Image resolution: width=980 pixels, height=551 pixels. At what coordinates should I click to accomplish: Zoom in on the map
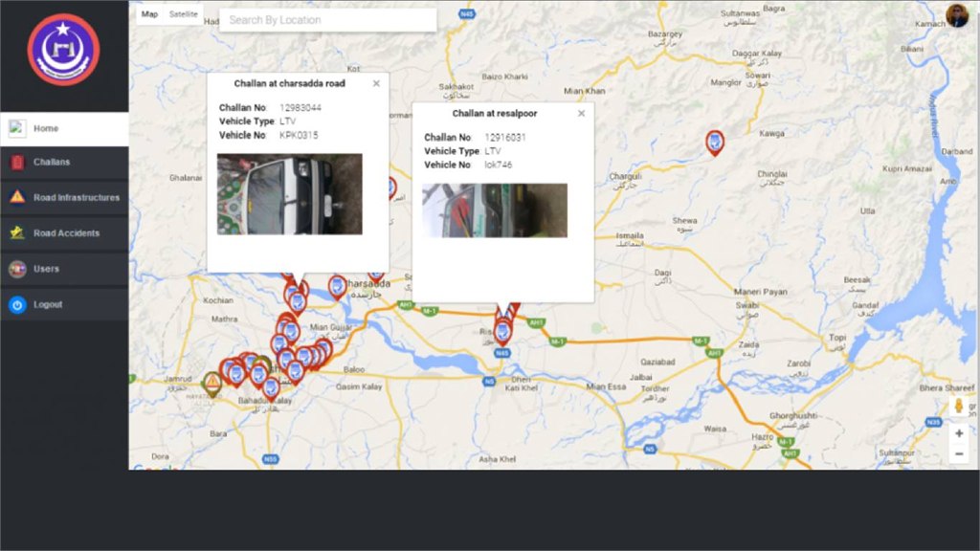(x=959, y=433)
